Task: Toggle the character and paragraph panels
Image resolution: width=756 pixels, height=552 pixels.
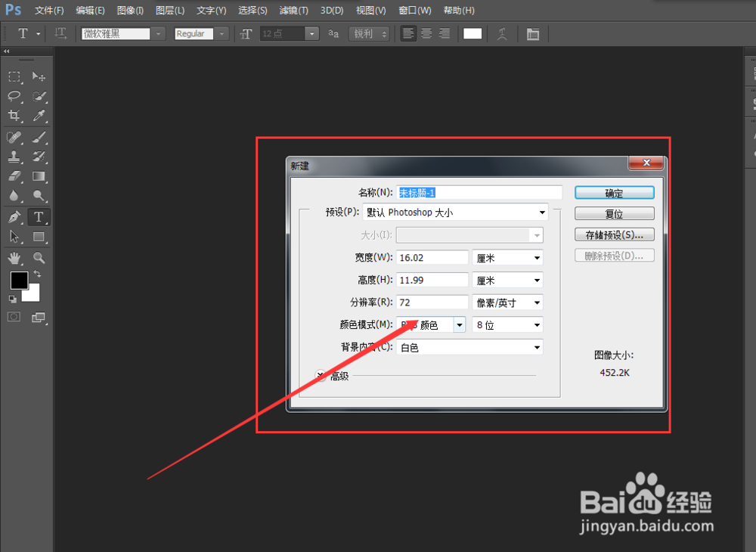Action: tap(533, 34)
